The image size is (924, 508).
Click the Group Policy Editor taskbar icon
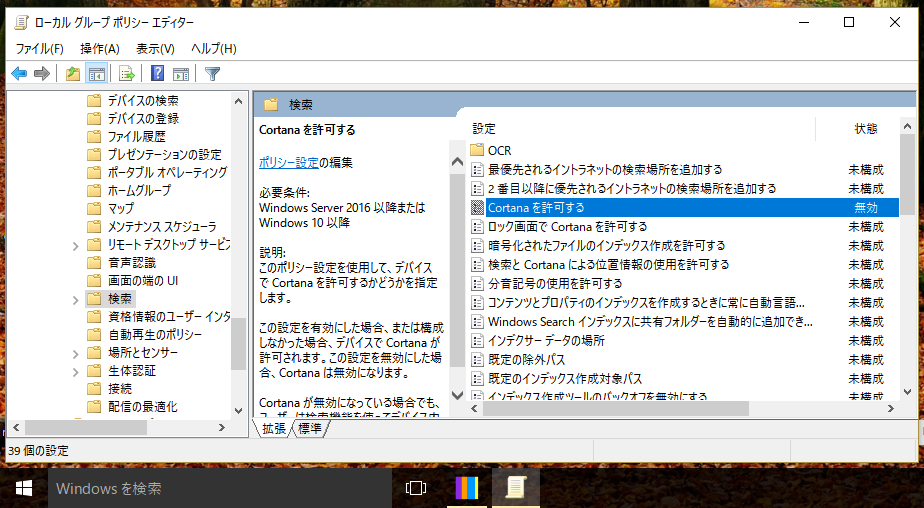tap(516, 488)
